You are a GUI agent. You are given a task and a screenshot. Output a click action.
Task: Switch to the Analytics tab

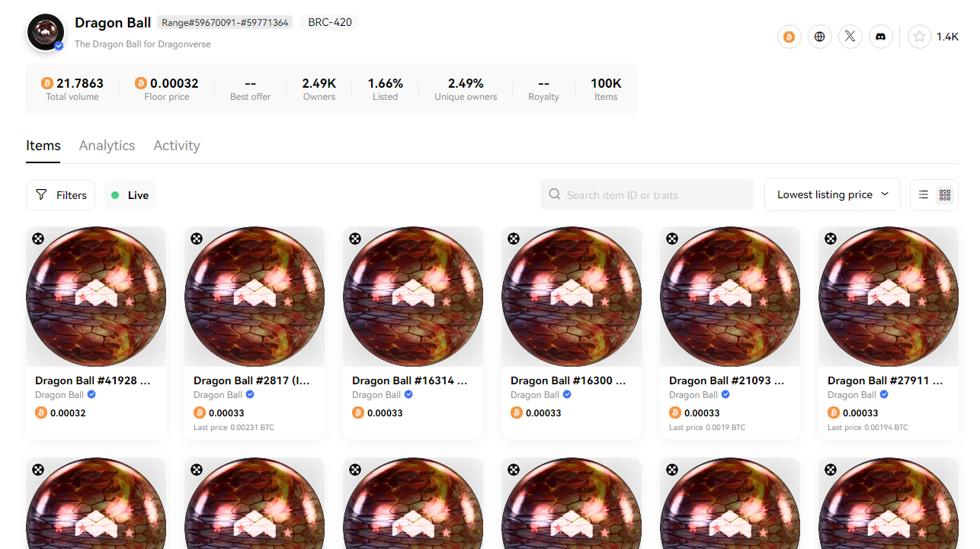tap(107, 146)
